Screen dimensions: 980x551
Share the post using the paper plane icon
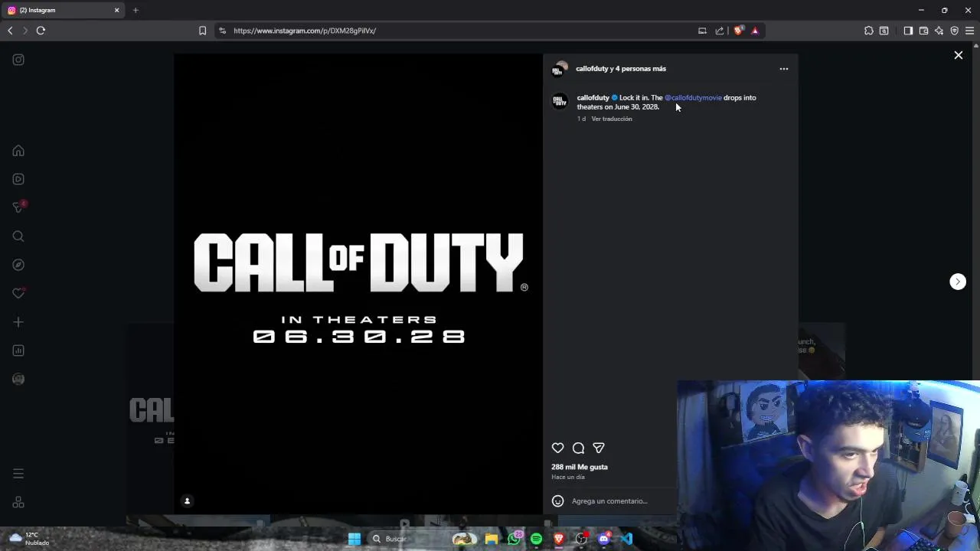pyautogui.click(x=599, y=448)
